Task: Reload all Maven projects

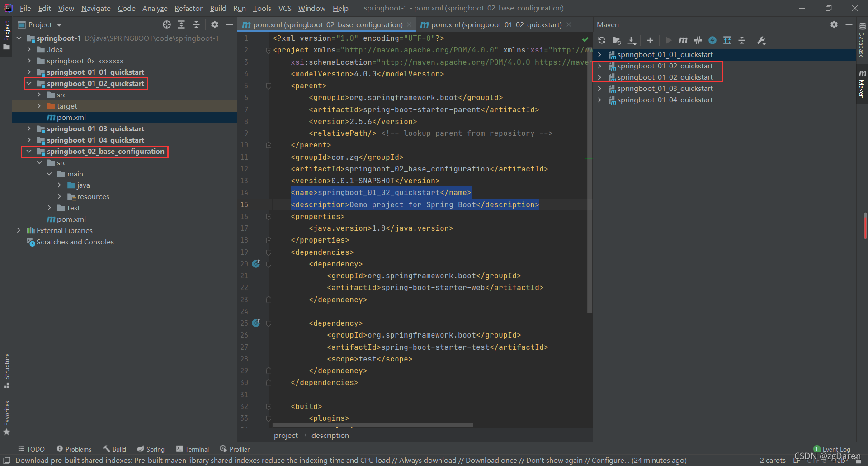Action: pyautogui.click(x=602, y=41)
